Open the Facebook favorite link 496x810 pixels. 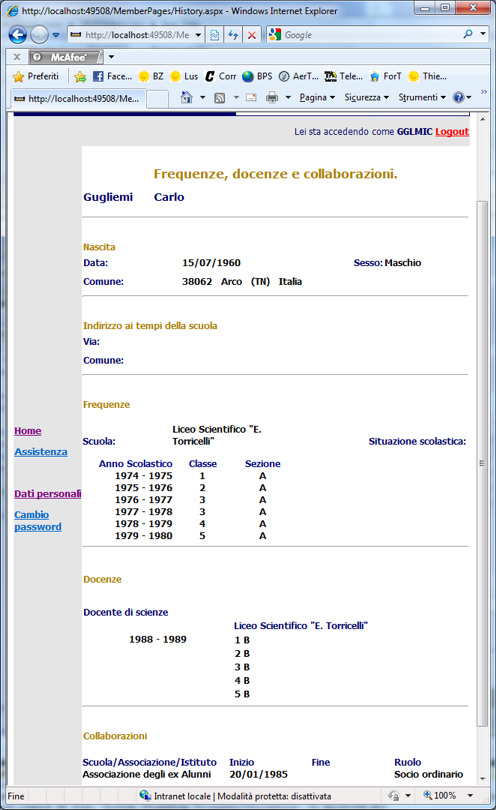pyautogui.click(x=113, y=76)
